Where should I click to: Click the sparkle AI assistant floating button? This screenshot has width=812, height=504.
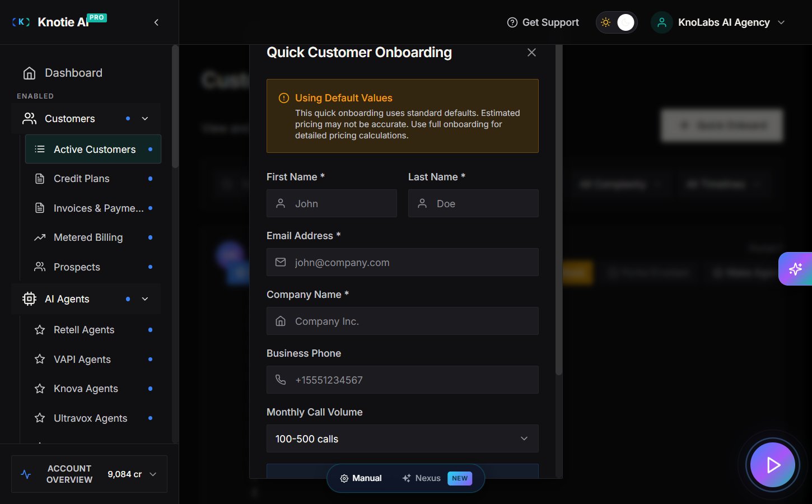click(x=795, y=269)
